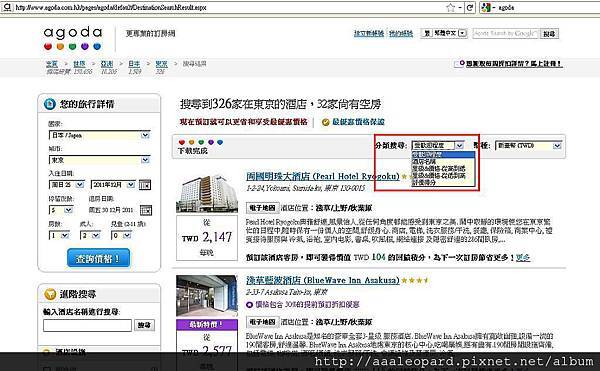The height and width of the screenshot is (371, 600).
Task: Open the children count dropdown
Action: coord(121,235)
